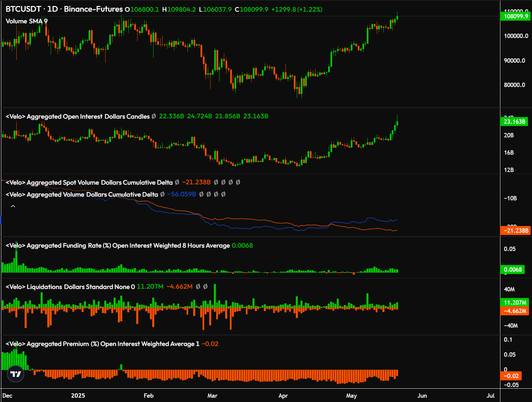Click the orange -0.02 tag on price axis

[x=511, y=376]
